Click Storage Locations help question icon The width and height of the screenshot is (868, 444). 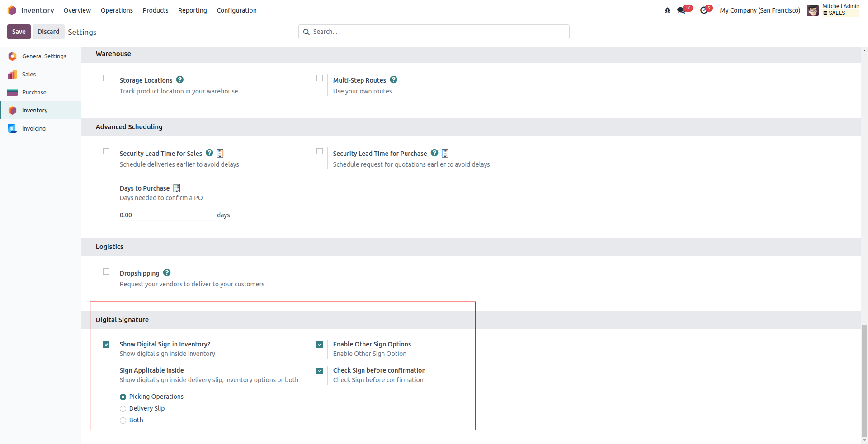coord(180,80)
